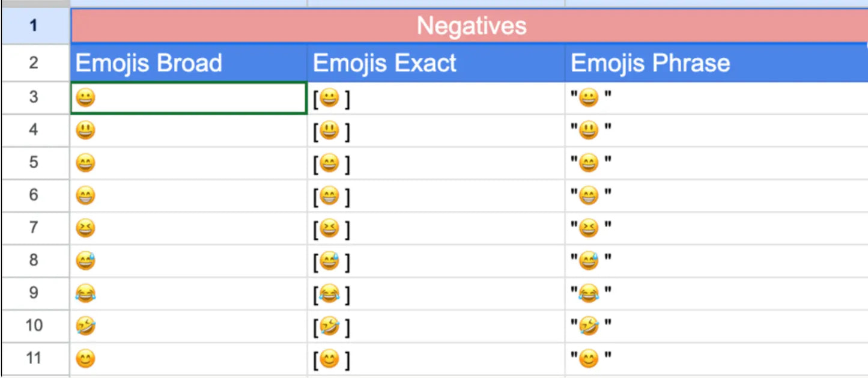Select entire row 7 via row number
The width and height of the screenshot is (868, 378).
34,228
